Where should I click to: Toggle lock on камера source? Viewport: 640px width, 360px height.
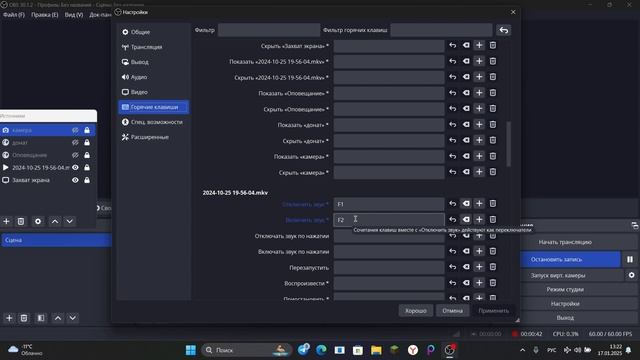coord(87,130)
